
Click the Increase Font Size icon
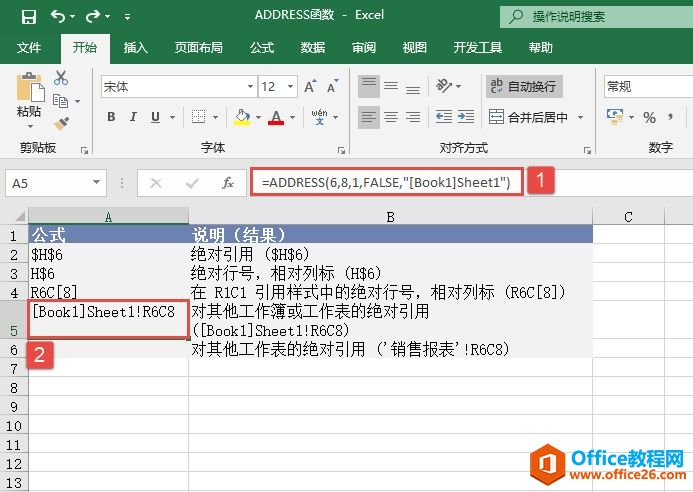click(310, 87)
